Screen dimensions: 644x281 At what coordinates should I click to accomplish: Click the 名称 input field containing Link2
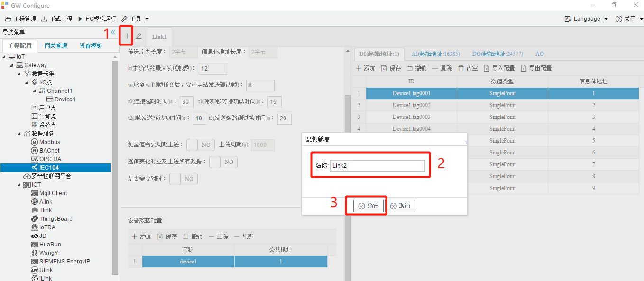point(377,166)
